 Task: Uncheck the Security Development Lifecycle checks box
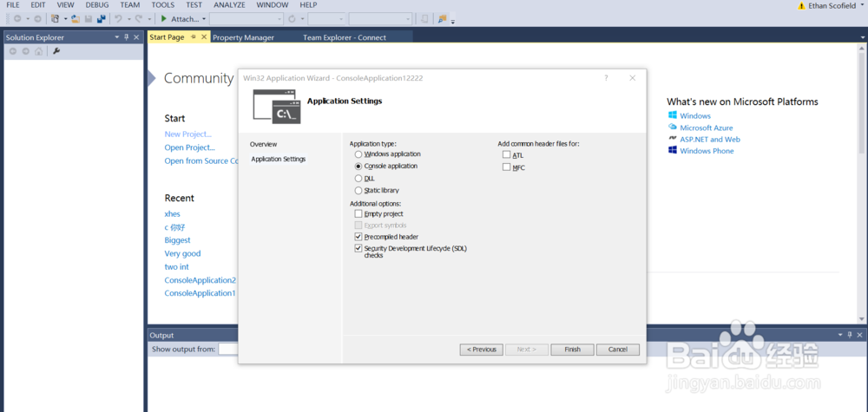tap(358, 248)
